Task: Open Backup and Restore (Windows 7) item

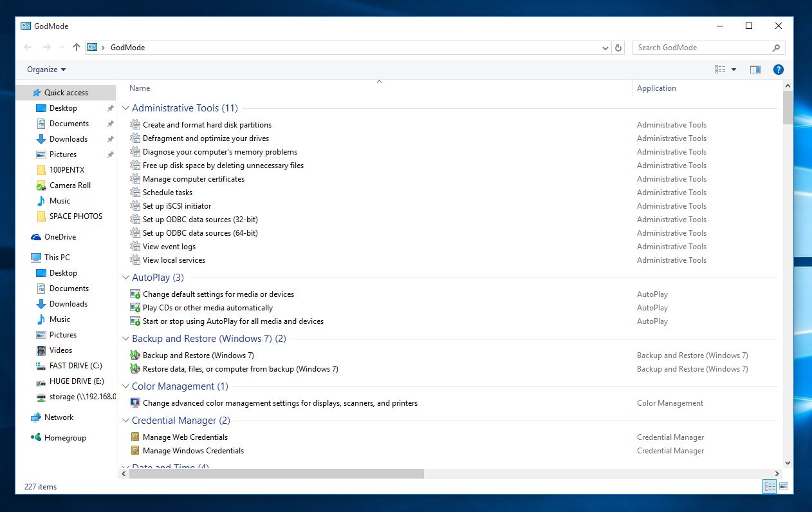Action: pyautogui.click(x=198, y=356)
